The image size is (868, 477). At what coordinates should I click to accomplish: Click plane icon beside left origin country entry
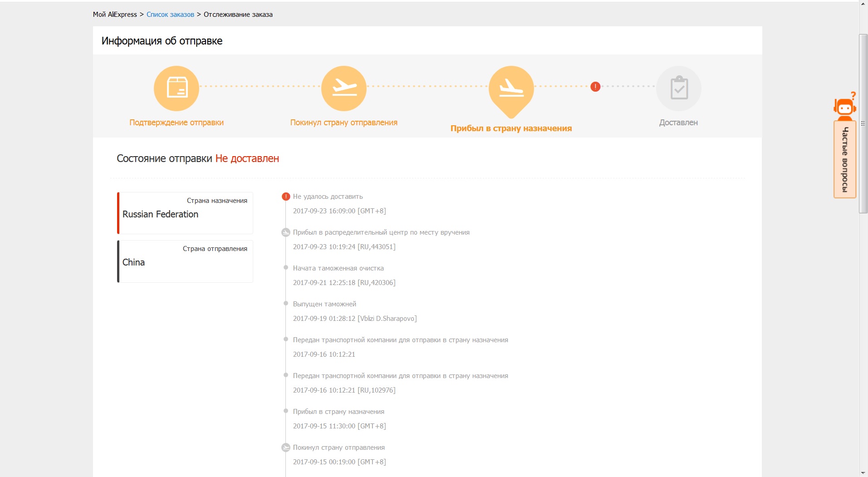coord(286,447)
